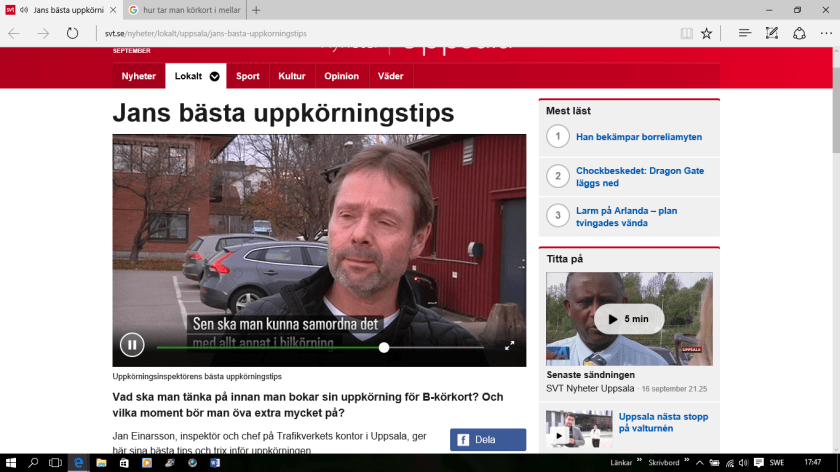Click 'SVT Nyheter Uppsala' caption text

(x=590, y=388)
